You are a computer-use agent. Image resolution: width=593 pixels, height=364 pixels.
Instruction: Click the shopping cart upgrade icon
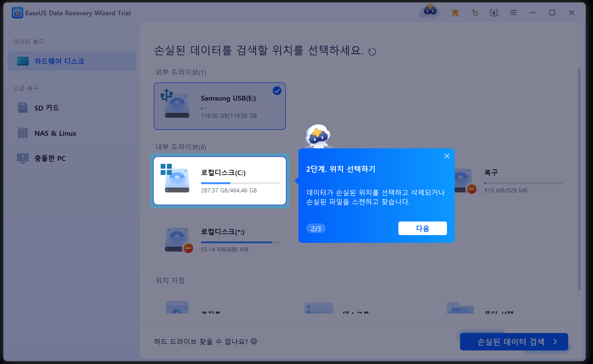[x=455, y=13]
